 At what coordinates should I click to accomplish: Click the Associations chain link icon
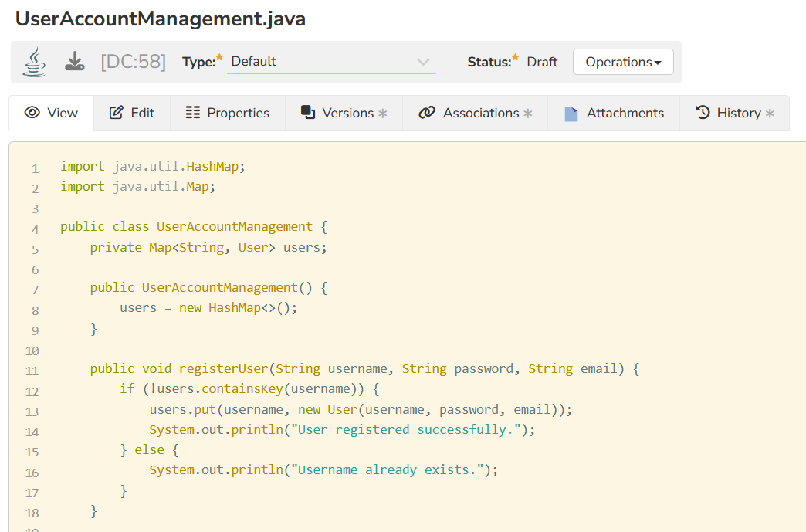[427, 113]
